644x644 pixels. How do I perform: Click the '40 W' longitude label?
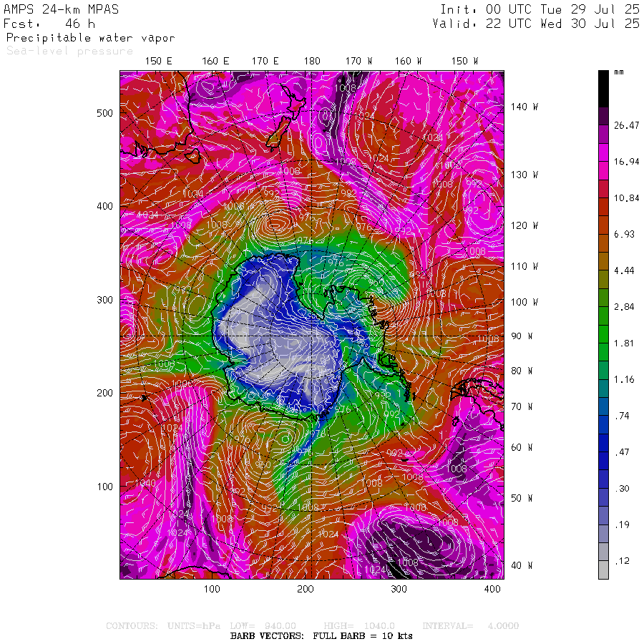(522, 565)
